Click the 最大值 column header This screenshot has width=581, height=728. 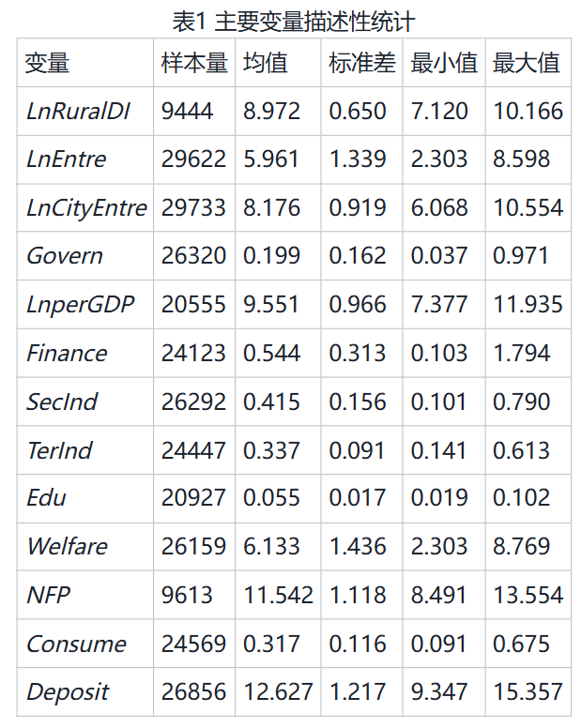(x=526, y=63)
